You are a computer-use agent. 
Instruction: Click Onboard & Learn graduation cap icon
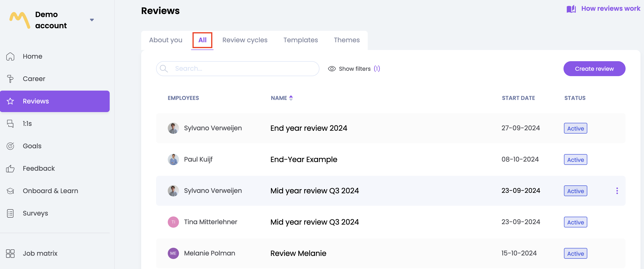10,191
